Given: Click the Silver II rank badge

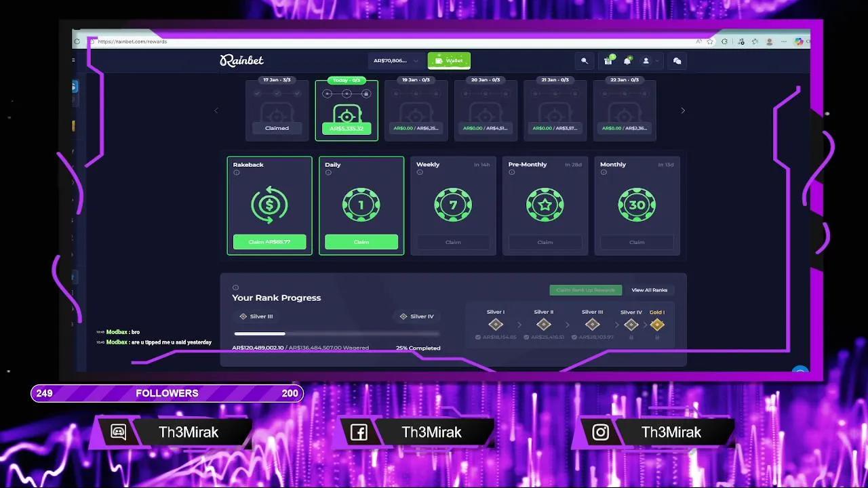Looking at the screenshot, I should [x=543, y=325].
